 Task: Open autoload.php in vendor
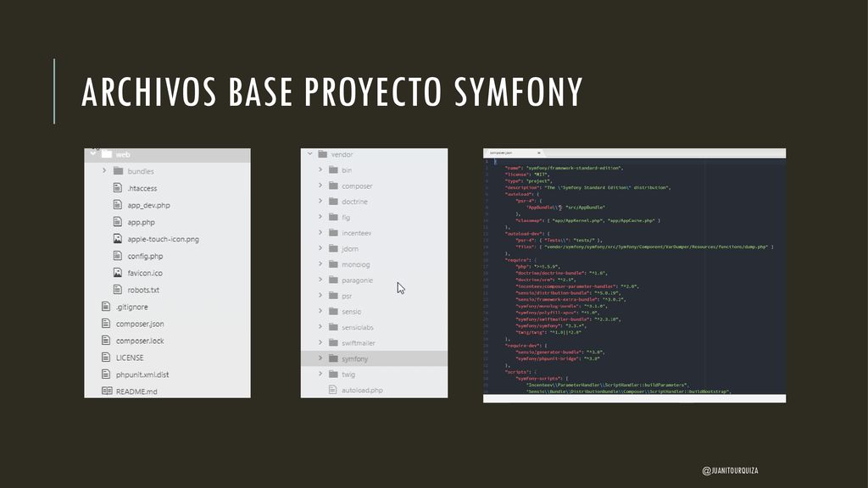[x=362, y=390]
